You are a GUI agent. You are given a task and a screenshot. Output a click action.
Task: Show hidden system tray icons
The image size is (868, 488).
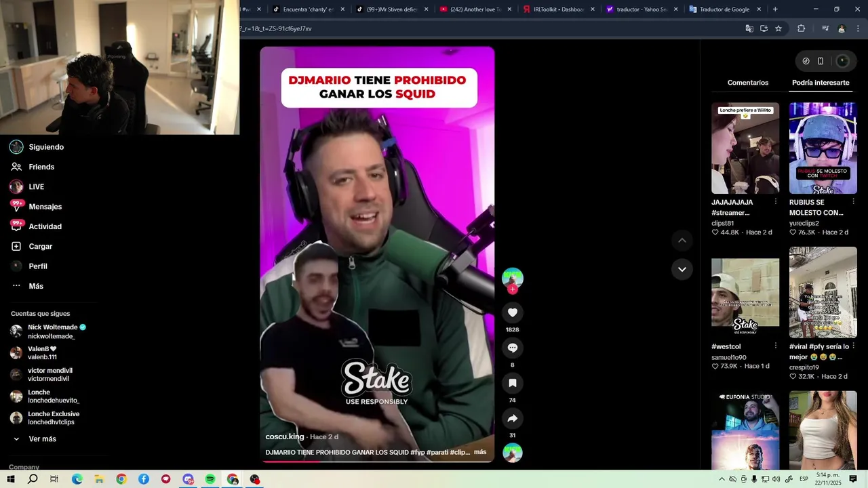click(722, 479)
